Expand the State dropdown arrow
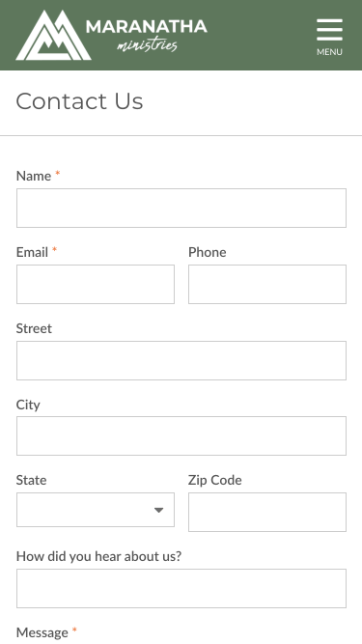Viewport: 362px width, 644px height. [x=159, y=510]
